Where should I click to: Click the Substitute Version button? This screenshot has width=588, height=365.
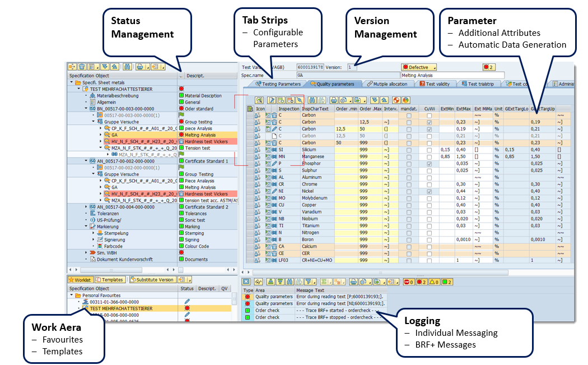(x=151, y=279)
